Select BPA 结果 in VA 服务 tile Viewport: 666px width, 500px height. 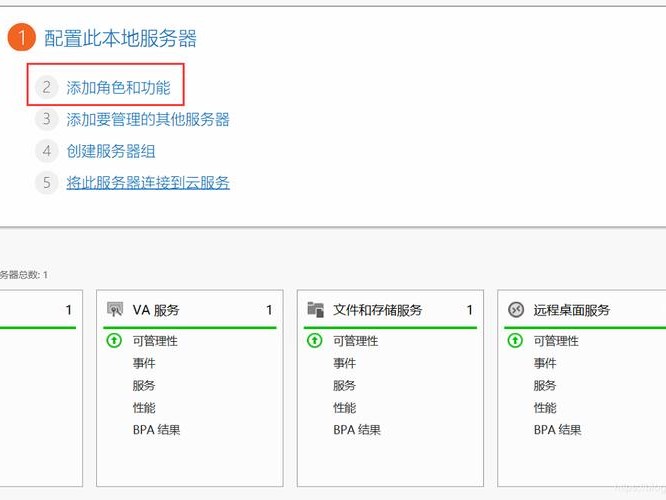pos(156,430)
